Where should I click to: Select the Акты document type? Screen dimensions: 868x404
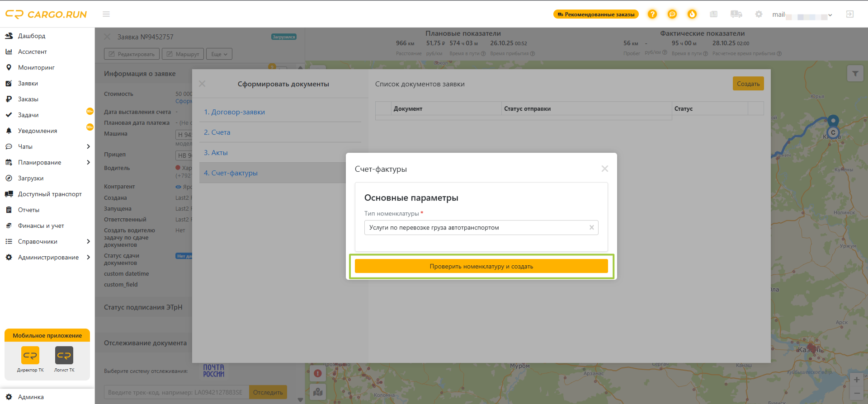pyautogui.click(x=216, y=153)
